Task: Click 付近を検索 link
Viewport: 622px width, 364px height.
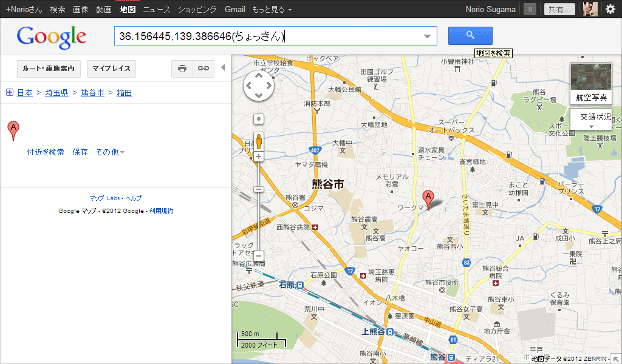Action: click(46, 152)
